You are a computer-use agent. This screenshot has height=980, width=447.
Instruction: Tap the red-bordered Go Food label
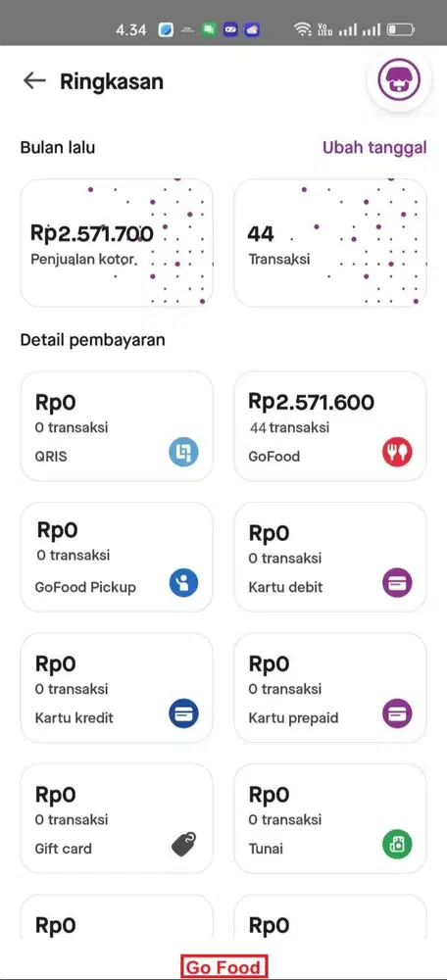click(x=224, y=966)
